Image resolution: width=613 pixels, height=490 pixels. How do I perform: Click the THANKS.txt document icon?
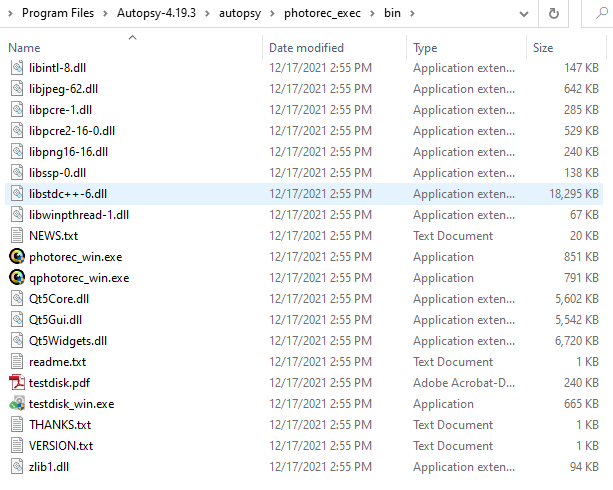coord(17,425)
